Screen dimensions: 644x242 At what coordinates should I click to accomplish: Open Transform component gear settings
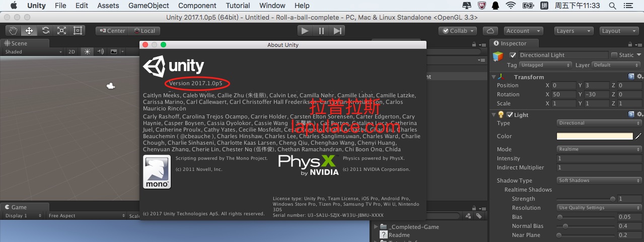[x=639, y=77]
